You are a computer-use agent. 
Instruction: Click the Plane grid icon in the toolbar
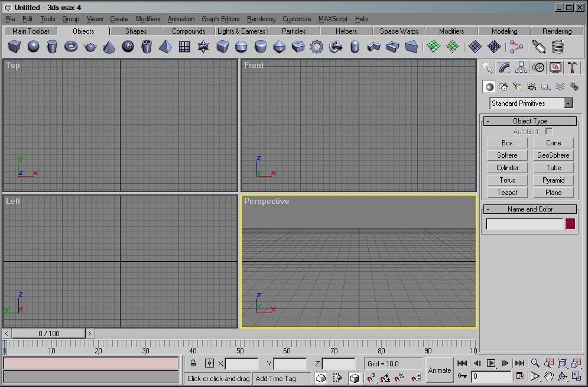click(x=184, y=47)
